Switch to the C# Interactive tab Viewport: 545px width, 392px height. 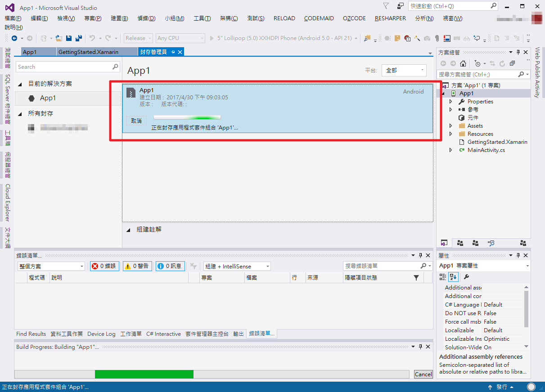point(163,334)
